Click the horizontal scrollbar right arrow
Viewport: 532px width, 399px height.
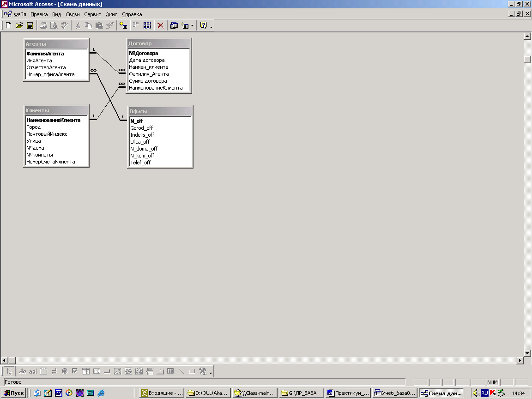(520, 360)
